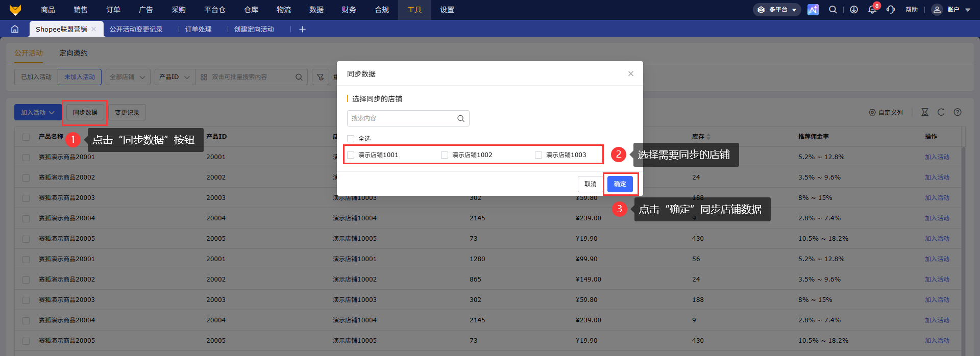Open the 商品 menu
This screenshot has height=356, width=980.
click(x=48, y=10)
